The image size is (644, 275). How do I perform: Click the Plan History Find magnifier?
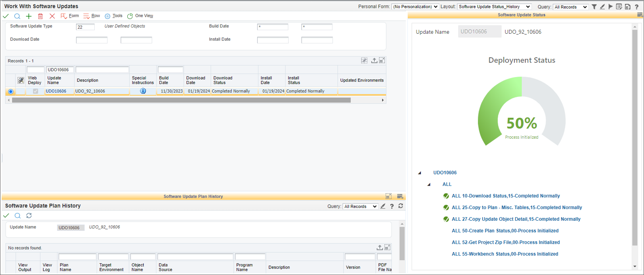[17, 216]
